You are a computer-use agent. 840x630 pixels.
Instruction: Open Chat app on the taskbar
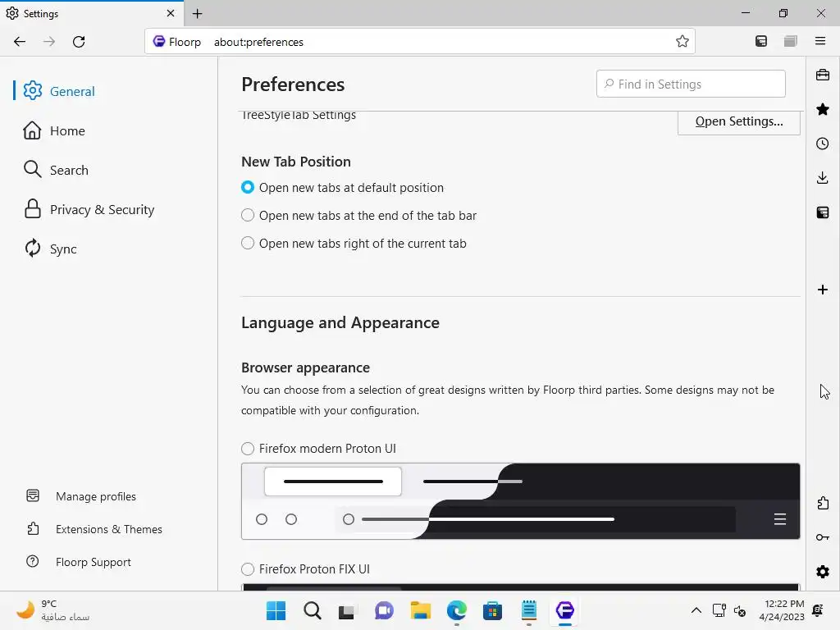click(384, 610)
